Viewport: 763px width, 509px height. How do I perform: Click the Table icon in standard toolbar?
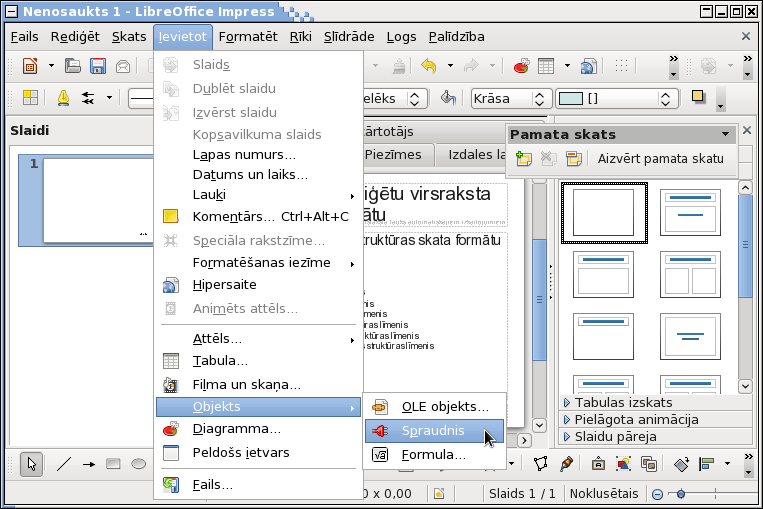click(546, 66)
